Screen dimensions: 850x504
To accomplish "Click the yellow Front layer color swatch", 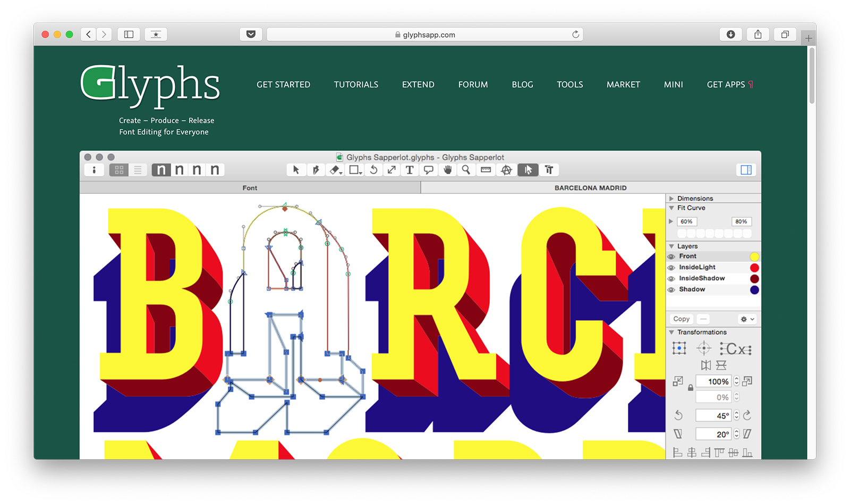I will click(x=754, y=257).
